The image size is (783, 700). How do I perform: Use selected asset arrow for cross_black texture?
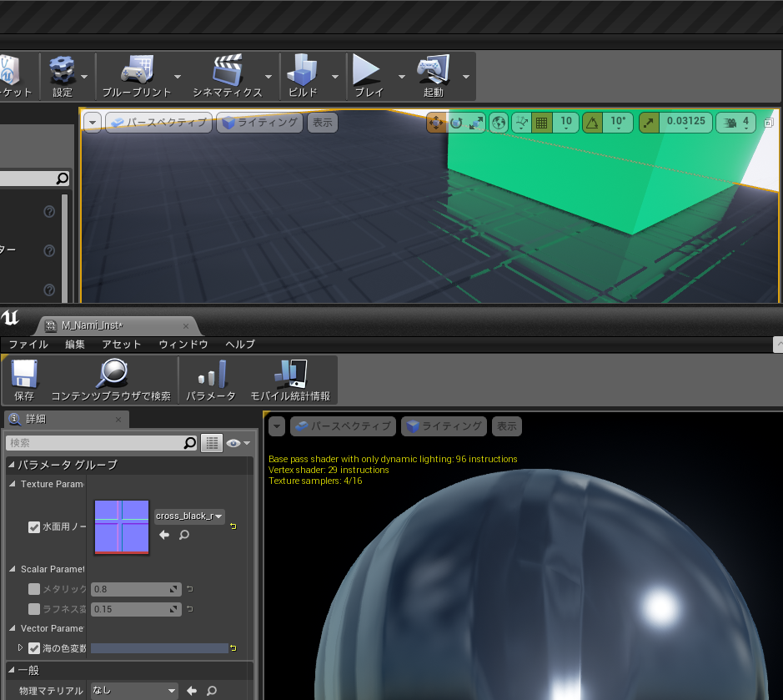pyautogui.click(x=164, y=535)
